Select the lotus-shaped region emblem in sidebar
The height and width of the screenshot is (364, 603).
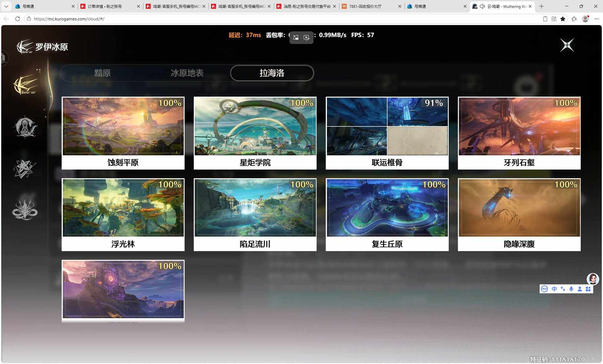[x=25, y=209]
